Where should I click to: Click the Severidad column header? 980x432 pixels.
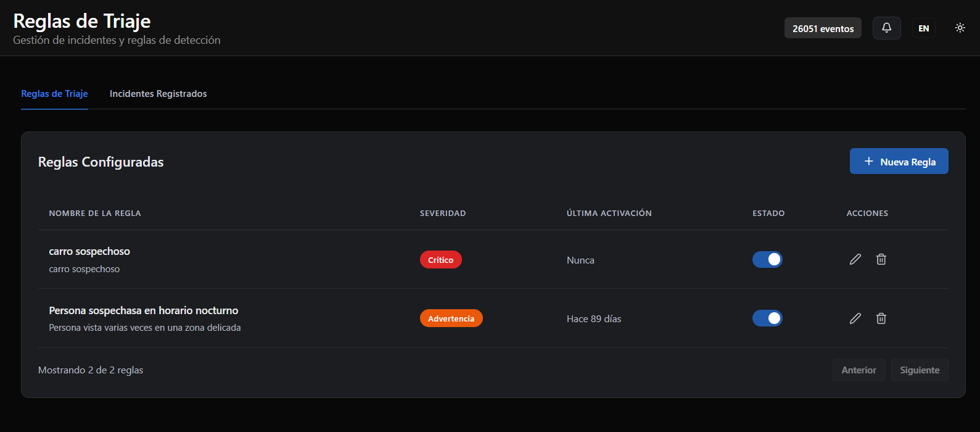[443, 214]
